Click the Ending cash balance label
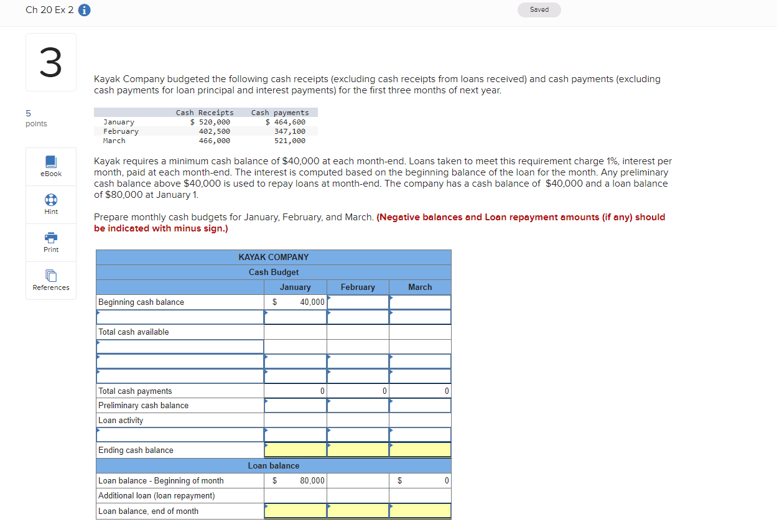The width and height of the screenshot is (777, 532). [136, 450]
